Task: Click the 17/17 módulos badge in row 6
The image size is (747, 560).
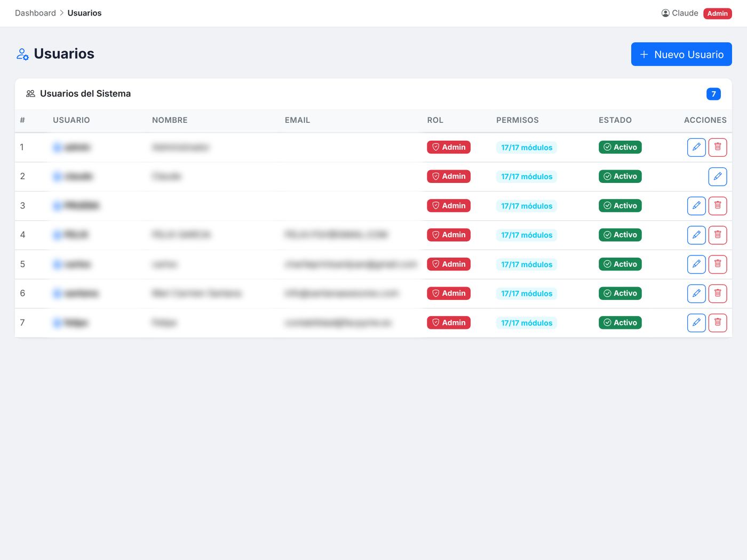Action: (x=527, y=294)
